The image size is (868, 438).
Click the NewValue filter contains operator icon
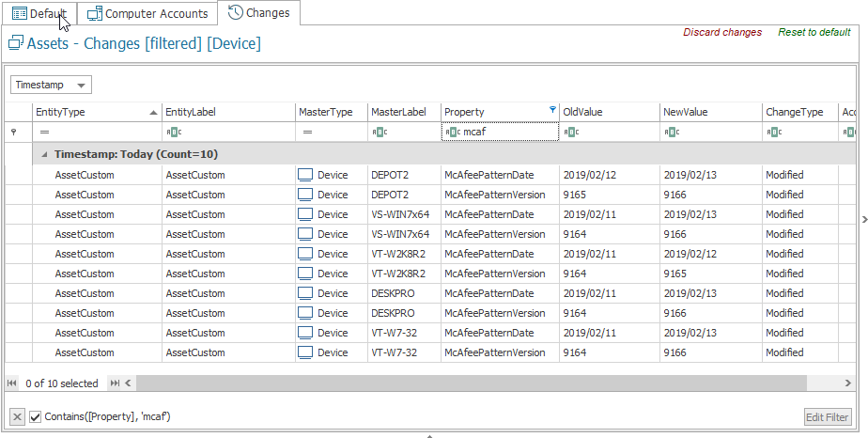(x=672, y=133)
